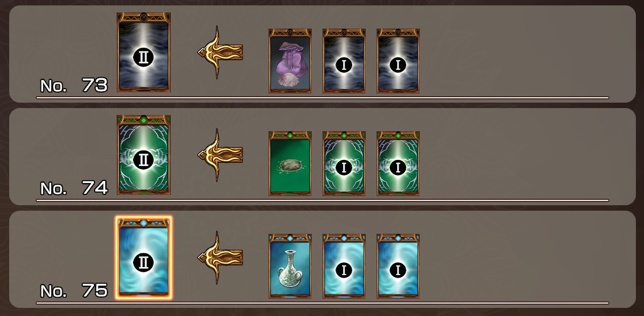Click the divider line beneath row No. 73
The image size is (644, 316).
tap(323, 98)
